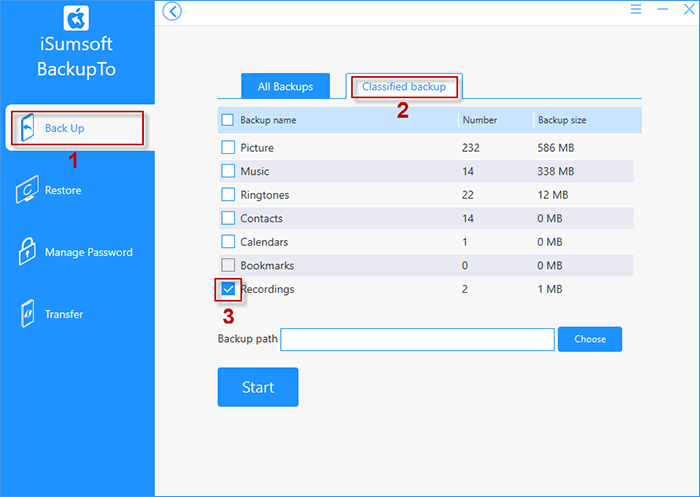Check the Calendars checkbox
The height and width of the screenshot is (497, 700).
[x=228, y=242]
